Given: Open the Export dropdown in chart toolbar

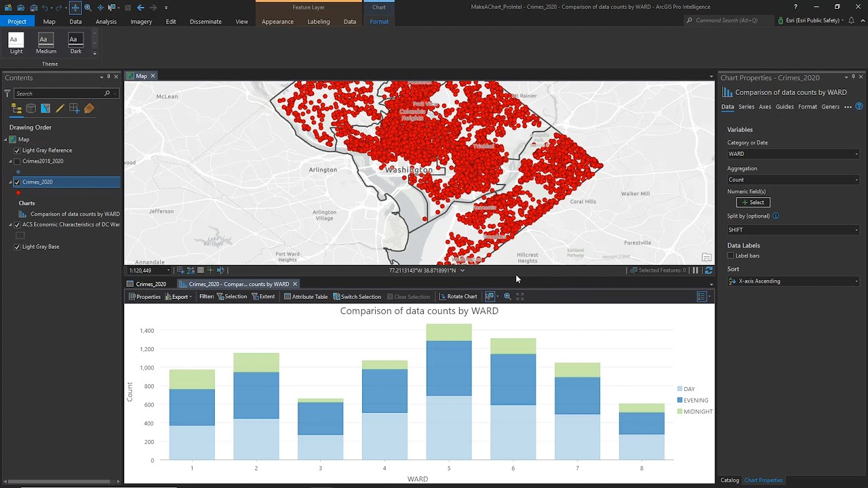Looking at the screenshot, I should click(178, 296).
